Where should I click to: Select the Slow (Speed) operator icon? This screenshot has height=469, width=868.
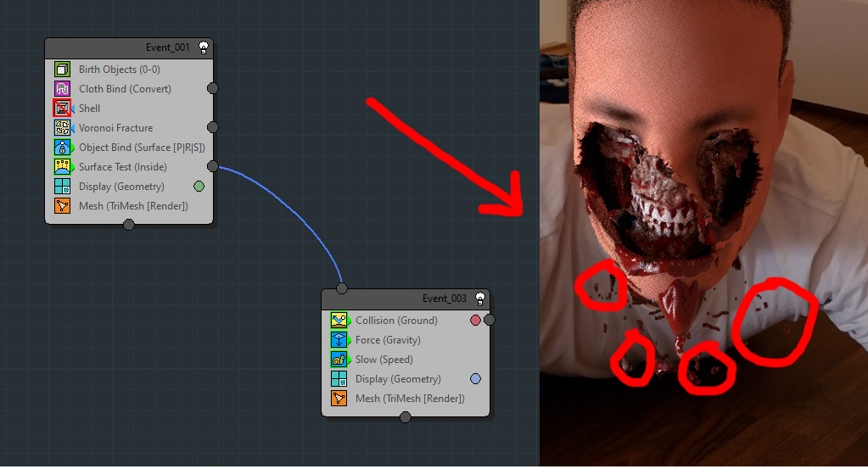click(339, 360)
